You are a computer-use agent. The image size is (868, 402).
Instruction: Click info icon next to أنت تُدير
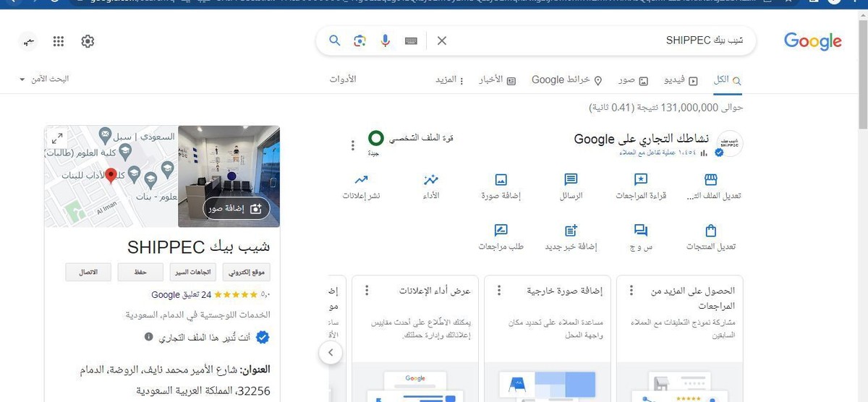[148, 337]
